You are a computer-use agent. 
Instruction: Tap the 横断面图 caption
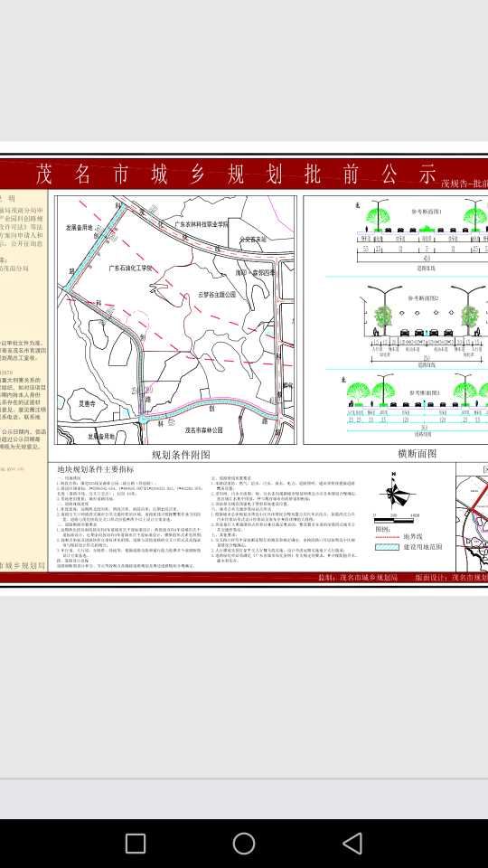(418, 453)
